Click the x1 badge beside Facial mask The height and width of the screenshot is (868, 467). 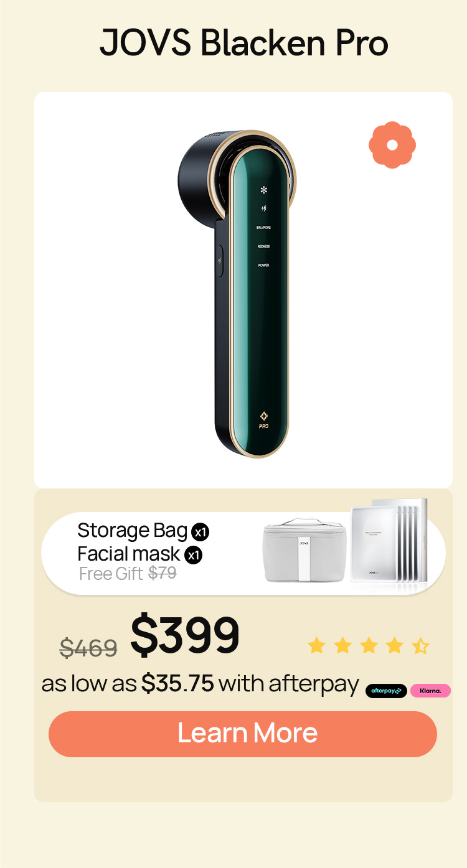[194, 555]
